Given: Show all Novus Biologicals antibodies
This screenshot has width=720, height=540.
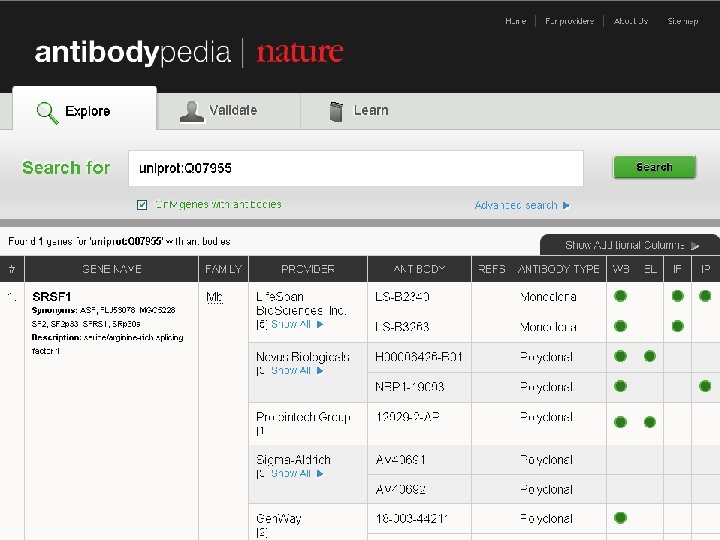Looking at the screenshot, I should [x=297, y=371].
